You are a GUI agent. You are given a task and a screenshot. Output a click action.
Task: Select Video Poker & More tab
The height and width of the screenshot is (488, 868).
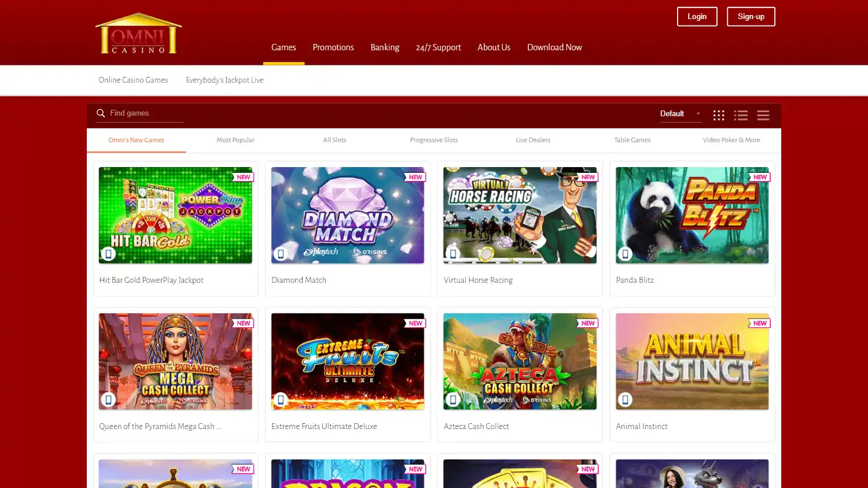[x=731, y=140]
